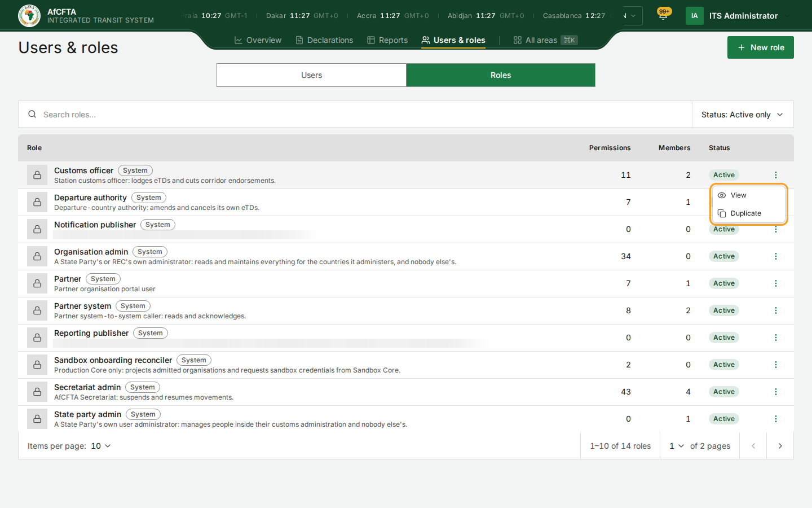Open the Organisation admin role name
The image size is (812, 508).
(91, 252)
